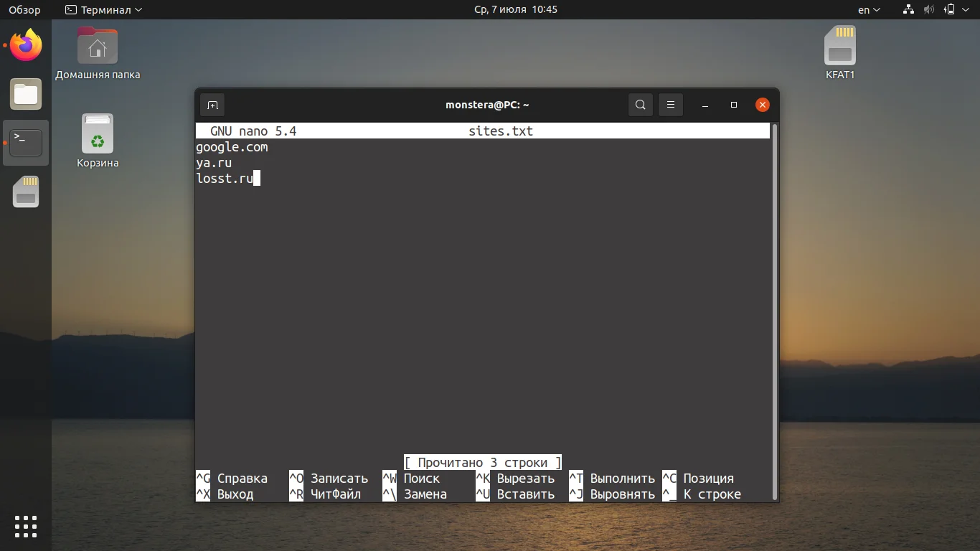This screenshot has height=551, width=980.
Task: Click the Выполнить shortcut in nano
Action: [x=612, y=479]
